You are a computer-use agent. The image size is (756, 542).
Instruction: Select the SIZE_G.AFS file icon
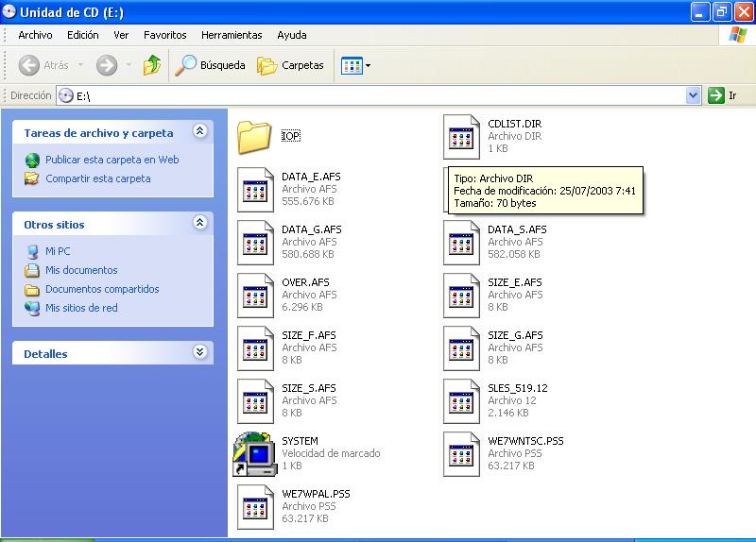[x=461, y=348]
